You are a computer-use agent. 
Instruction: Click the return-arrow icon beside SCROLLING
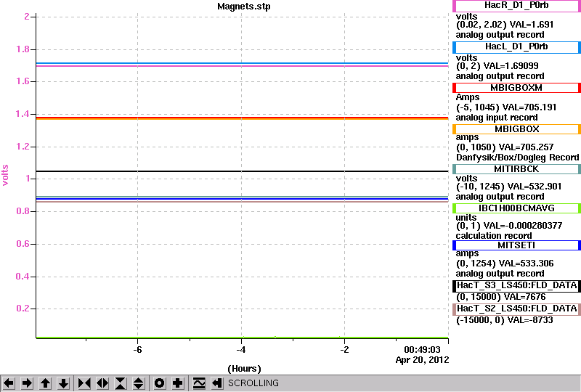(x=216, y=383)
